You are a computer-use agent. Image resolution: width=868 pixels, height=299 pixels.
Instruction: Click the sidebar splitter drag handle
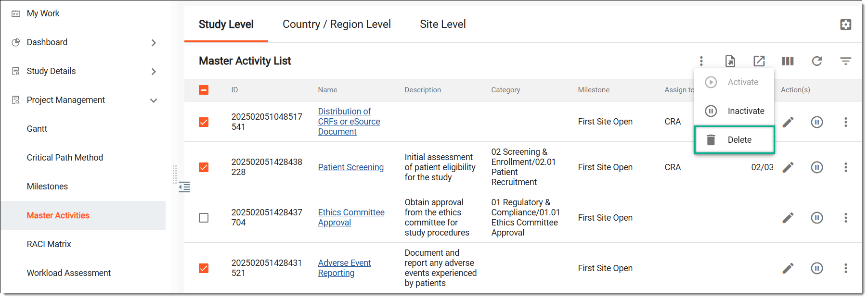click(175, 175)
